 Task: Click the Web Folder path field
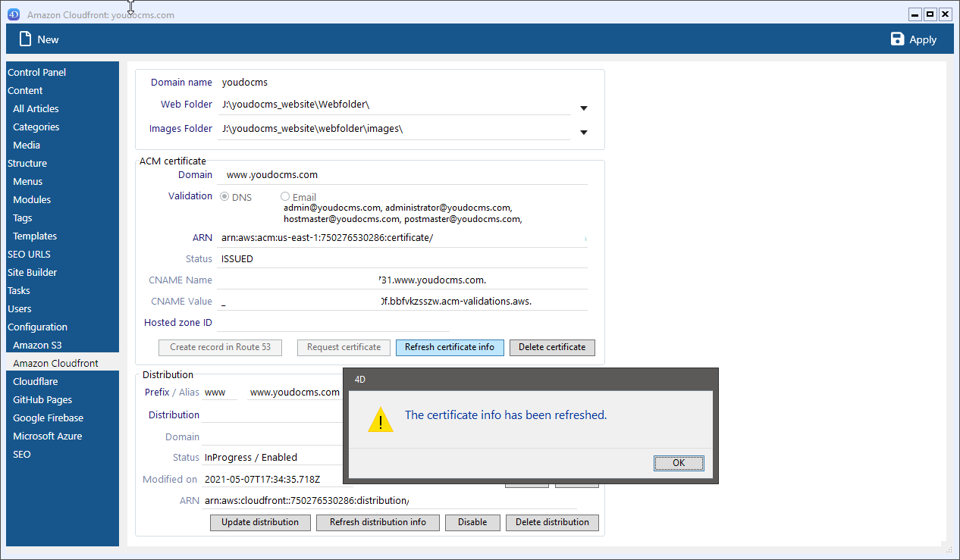pos(394,105)
